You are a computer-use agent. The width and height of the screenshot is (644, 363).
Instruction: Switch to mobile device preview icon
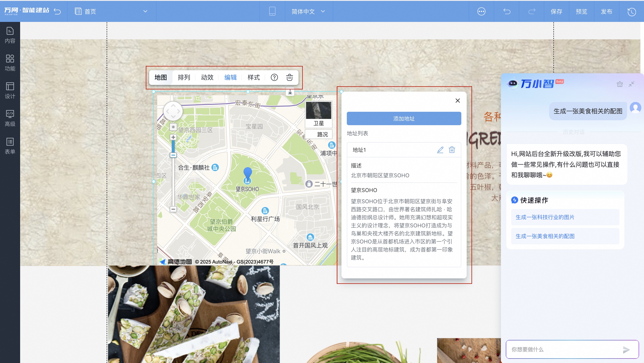(x=272, y=11)
